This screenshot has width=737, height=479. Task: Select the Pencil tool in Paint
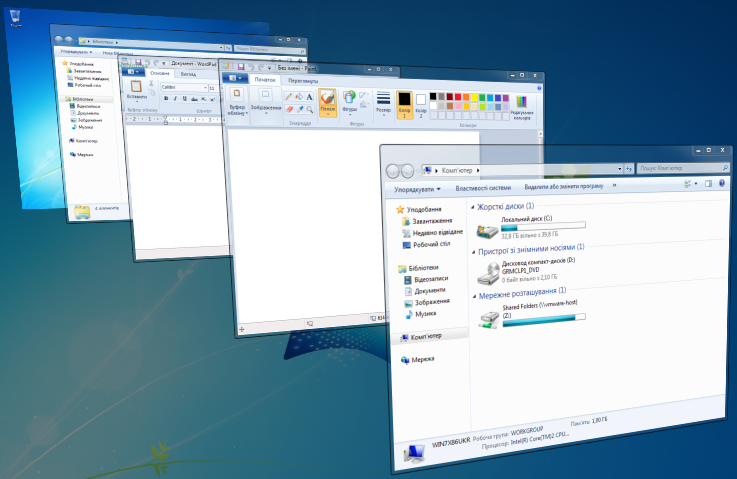289,96
